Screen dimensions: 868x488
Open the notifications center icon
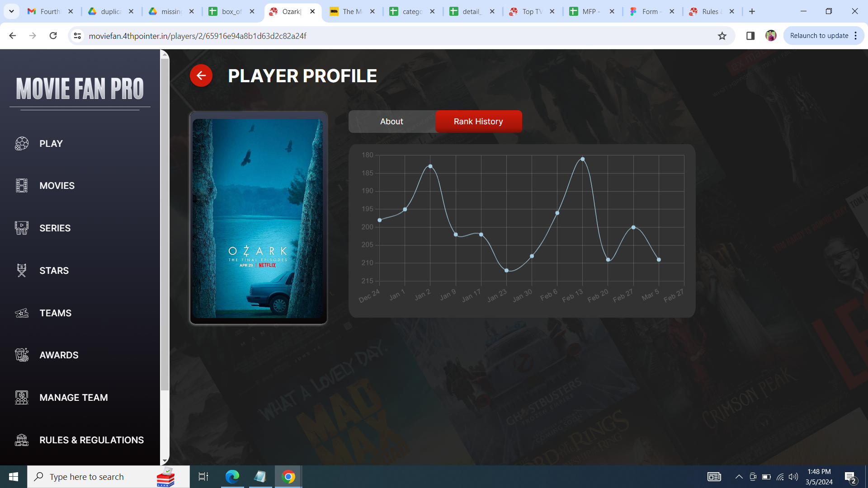pos(850,477)
